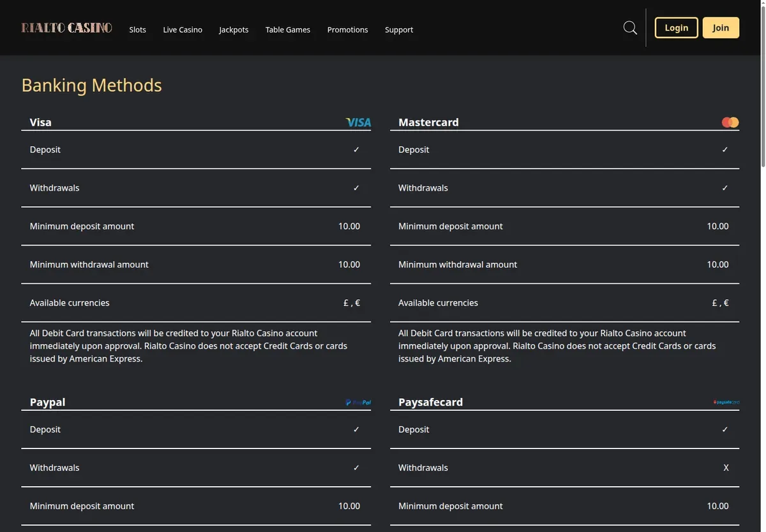Open the Jackpots section
This screenshot has height=532, width=766.
click(x=234, y=29)
